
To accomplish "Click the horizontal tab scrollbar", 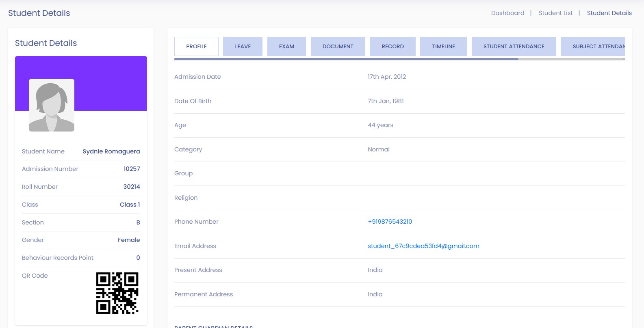I will coord(346,59).
